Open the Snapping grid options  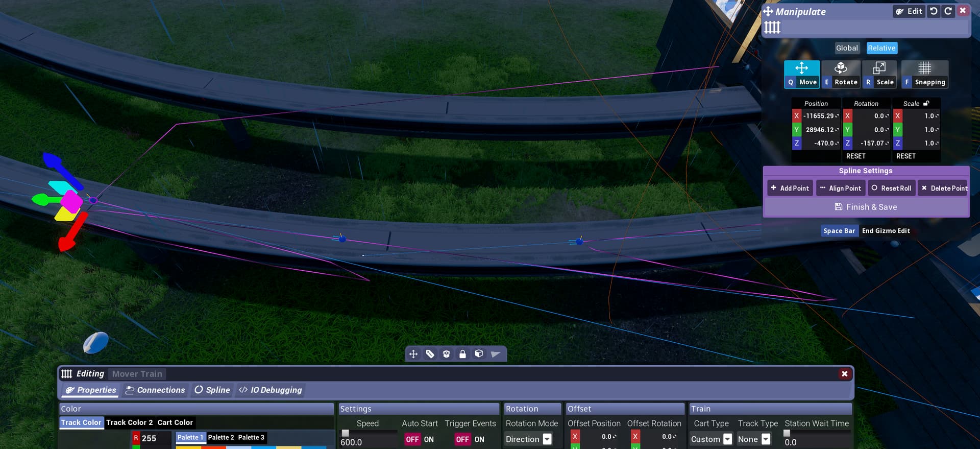(925, 74)
